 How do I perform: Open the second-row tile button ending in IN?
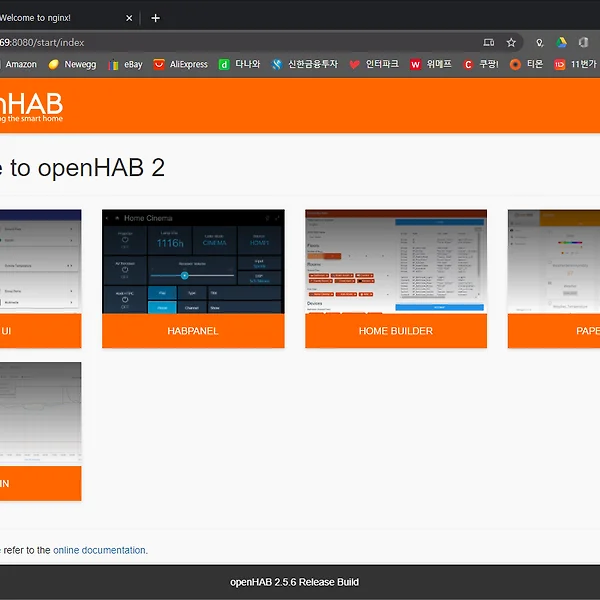pos(41,483)
